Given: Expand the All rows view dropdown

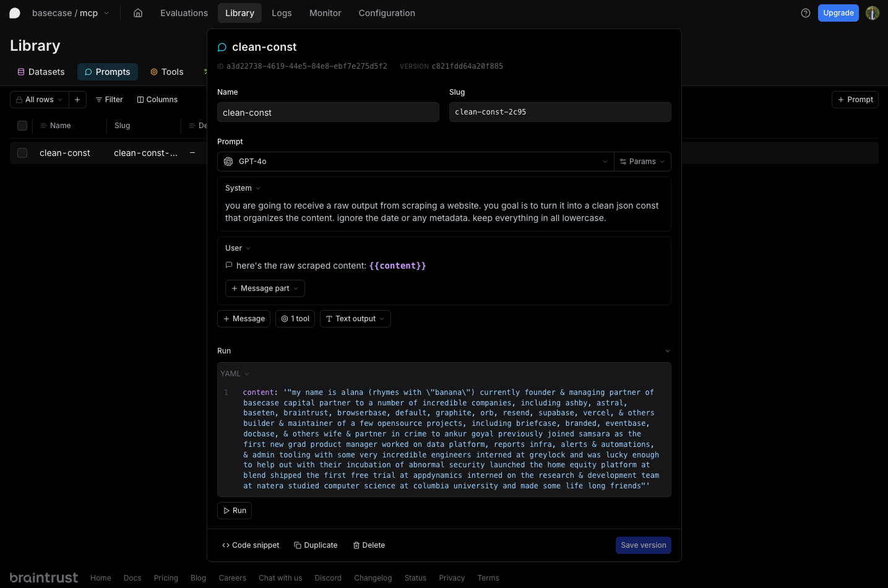Looking at the screenshot, I should (x=40, y=100).
